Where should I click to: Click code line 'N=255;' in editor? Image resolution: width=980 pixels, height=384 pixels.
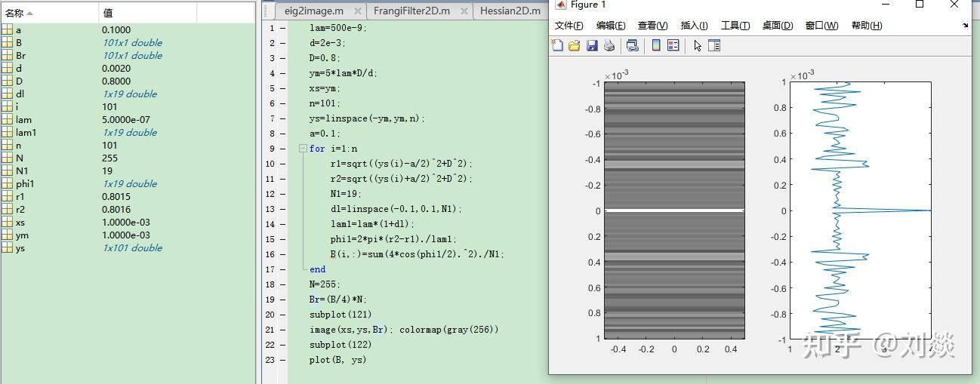pos(325,284)
